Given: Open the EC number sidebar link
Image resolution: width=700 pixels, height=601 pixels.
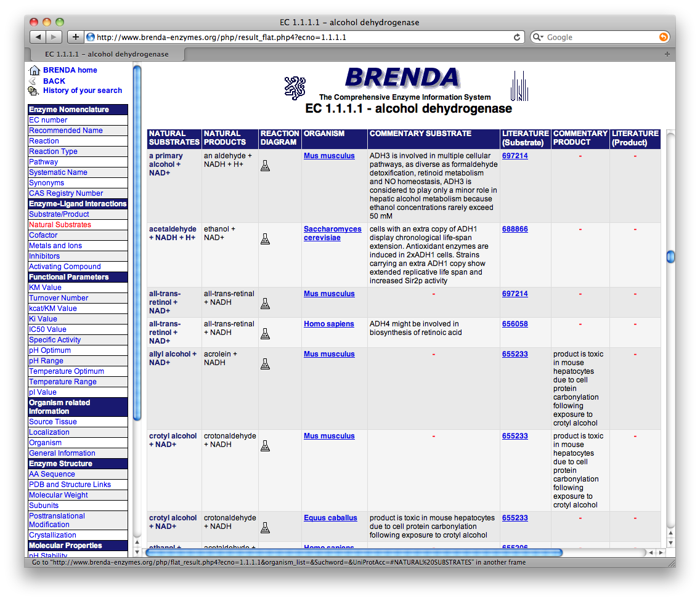Looking at the screenshot, I should (48, 120).
